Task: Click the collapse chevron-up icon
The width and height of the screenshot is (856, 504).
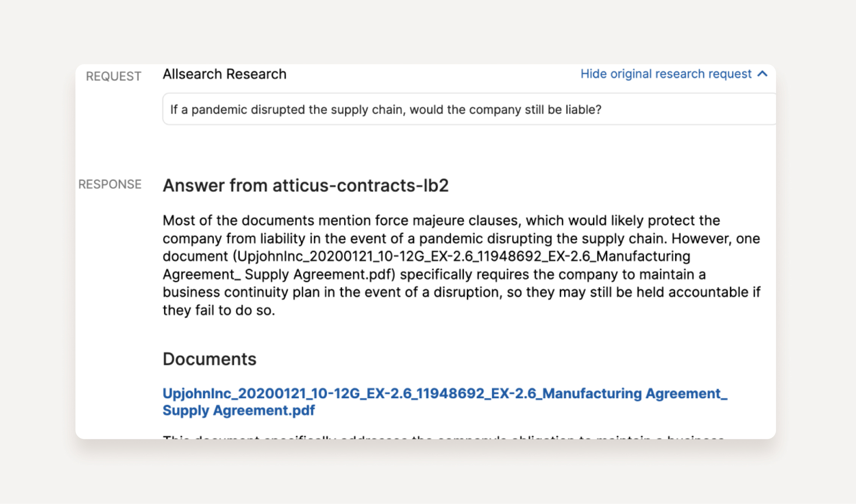Action: pyautogui.click(x=762, y=74)
